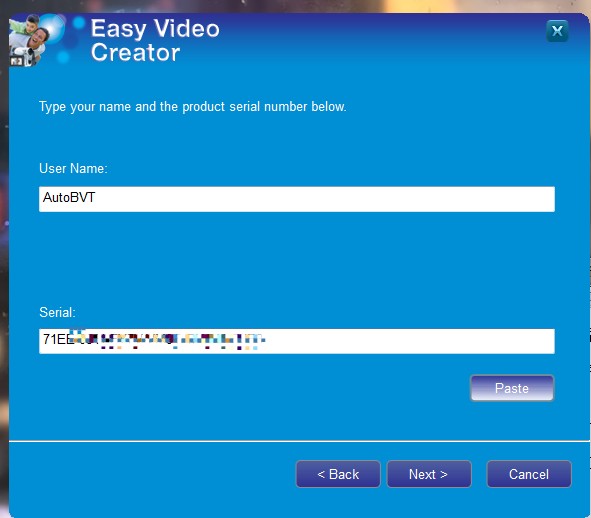Focus the User Name input field

coord(297,199)
